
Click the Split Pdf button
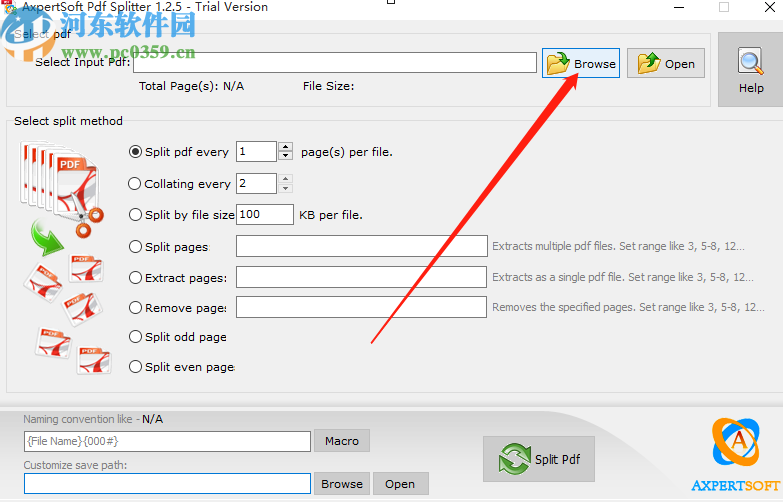[539, 459]
